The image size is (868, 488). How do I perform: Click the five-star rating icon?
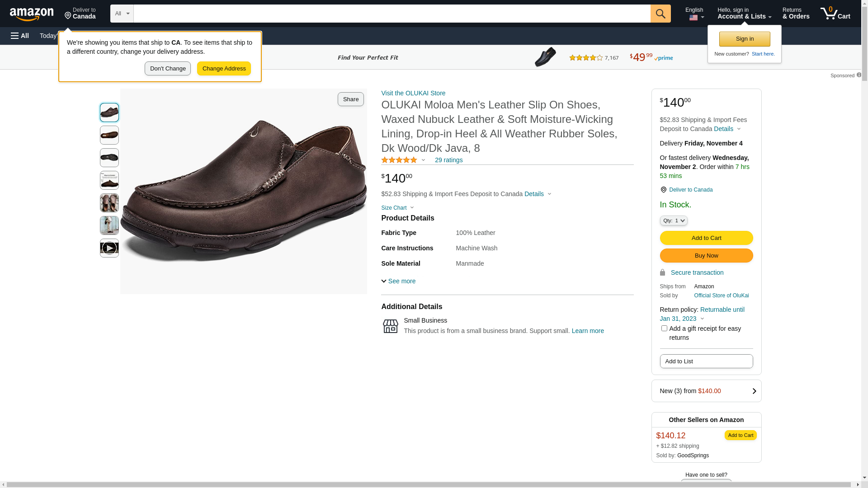[399, 160]
